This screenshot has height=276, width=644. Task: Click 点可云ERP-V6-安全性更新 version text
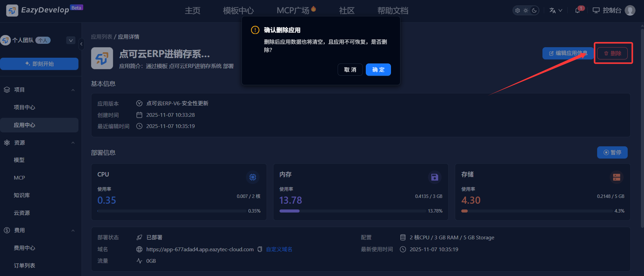tap(177, 104)
